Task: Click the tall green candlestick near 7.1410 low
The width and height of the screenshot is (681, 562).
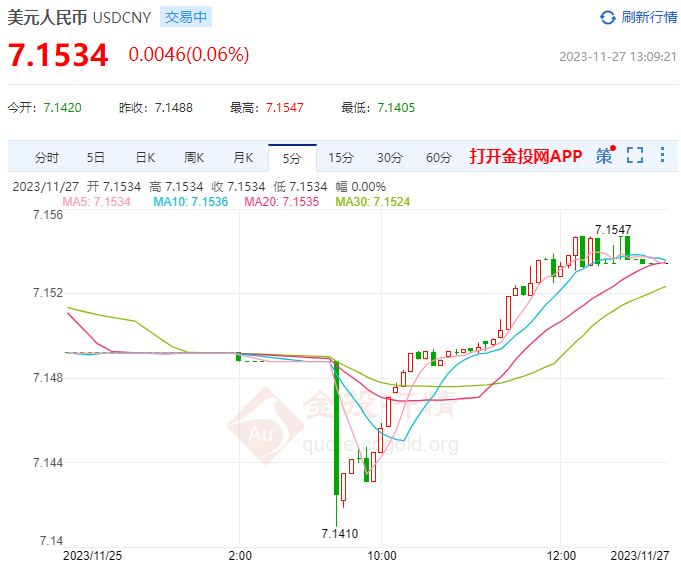Action: coord(337,428)
